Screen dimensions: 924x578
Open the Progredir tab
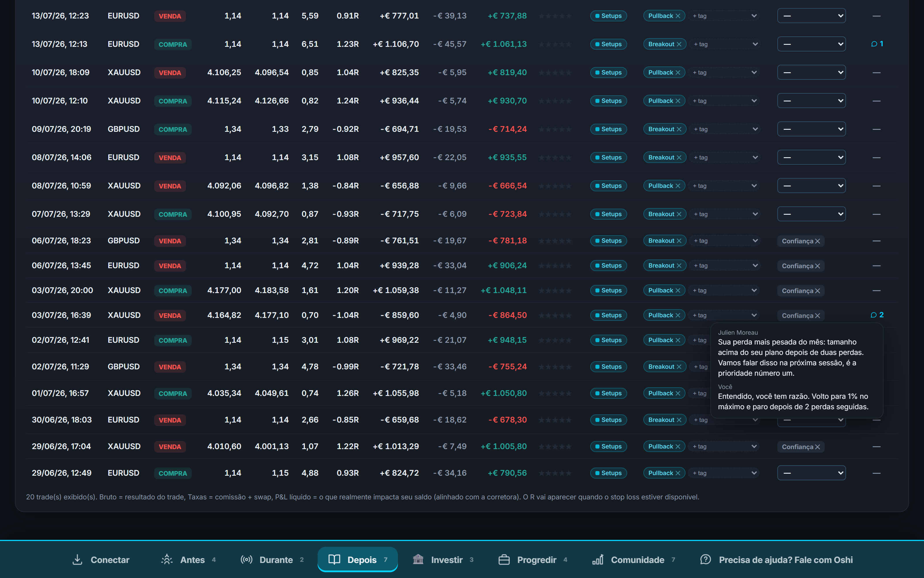533,560
